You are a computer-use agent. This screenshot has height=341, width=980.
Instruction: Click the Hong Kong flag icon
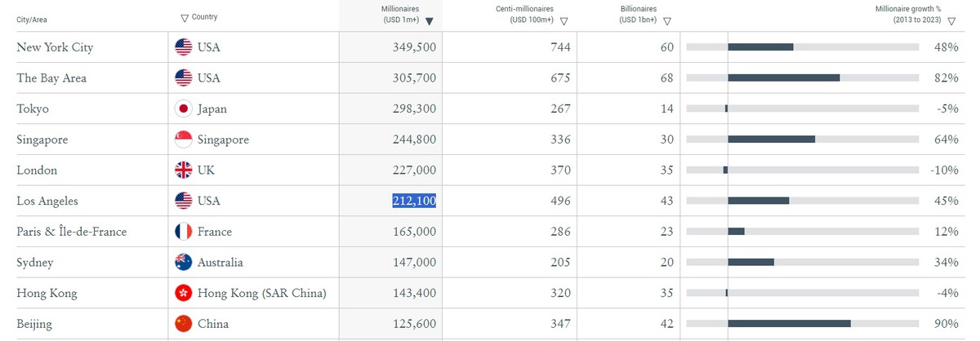point(184,293)
